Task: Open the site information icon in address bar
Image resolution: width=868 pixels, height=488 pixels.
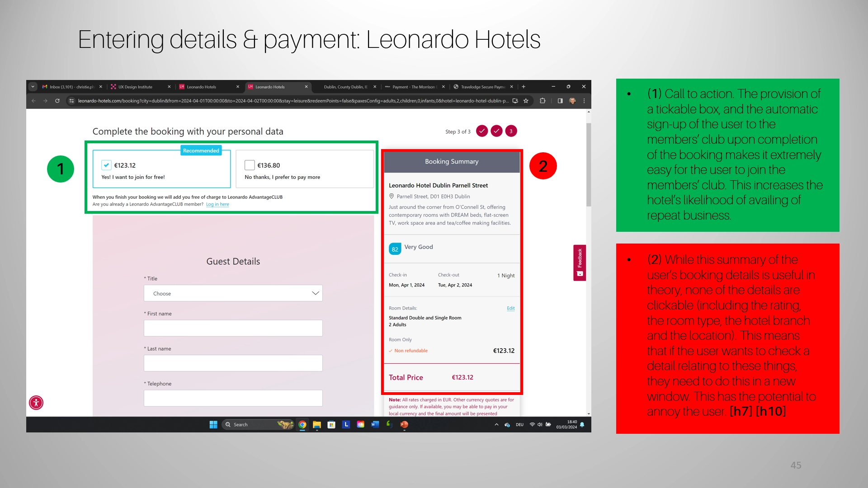Action: [x=71, y=101]
